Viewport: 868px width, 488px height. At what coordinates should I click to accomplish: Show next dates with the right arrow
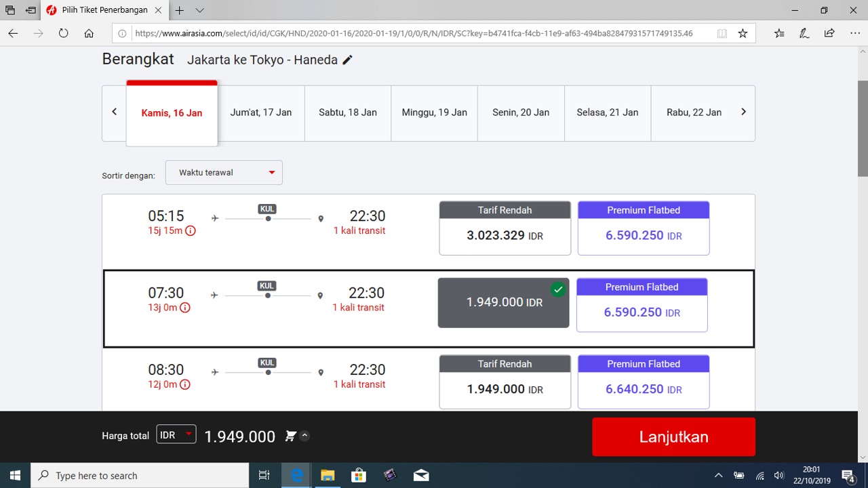coord(743,113)
